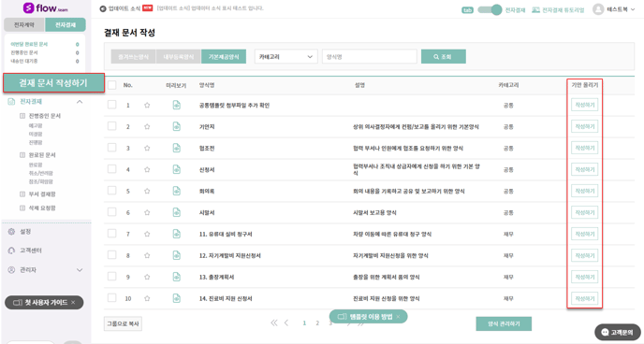Close the 템플릿 이용 방법 popup
Image resolution: width=644 pixels, height=344 pixels.
click(398, 317)
